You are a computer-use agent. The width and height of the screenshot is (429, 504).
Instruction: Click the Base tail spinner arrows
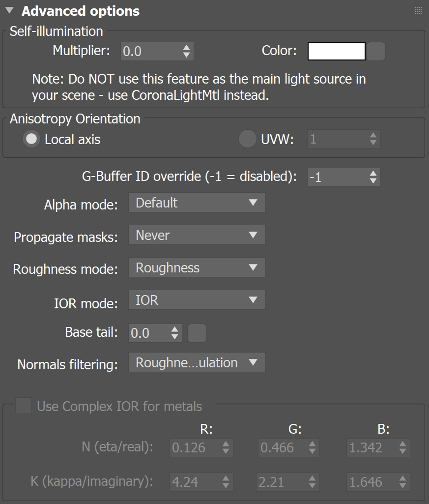pos(175,333)
